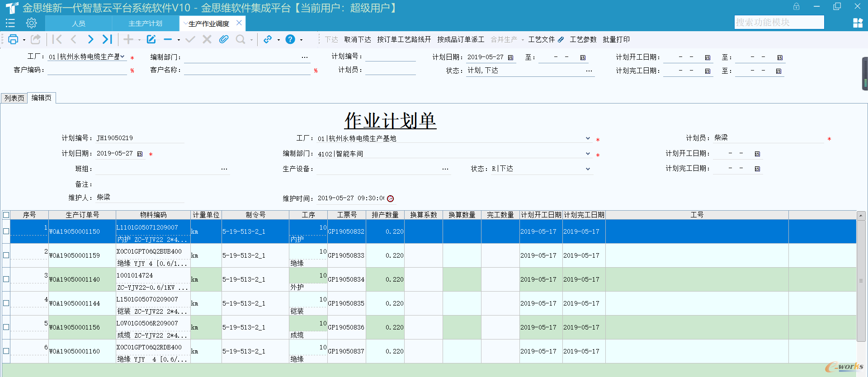The width and height of the screenshot is (868, 377).
Task: Open 班组 lookup ellipsis
Action: (224, 169)
